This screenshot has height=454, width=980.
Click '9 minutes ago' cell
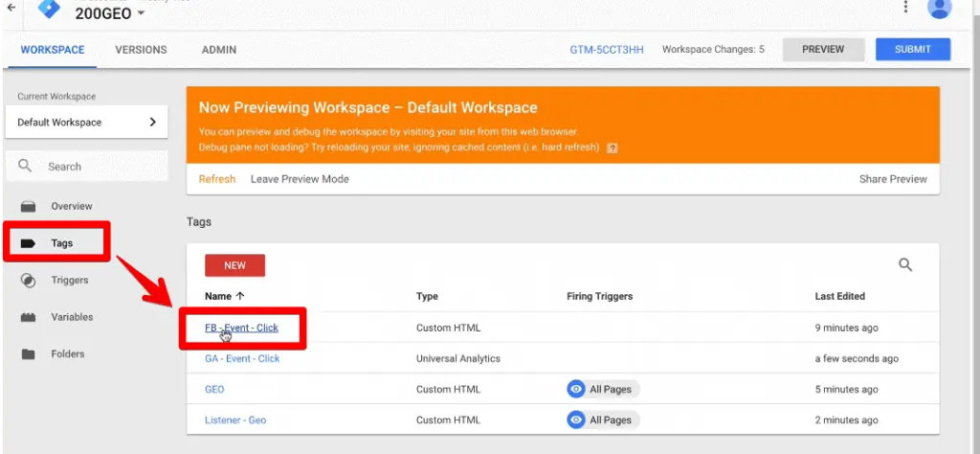[846, 328]
